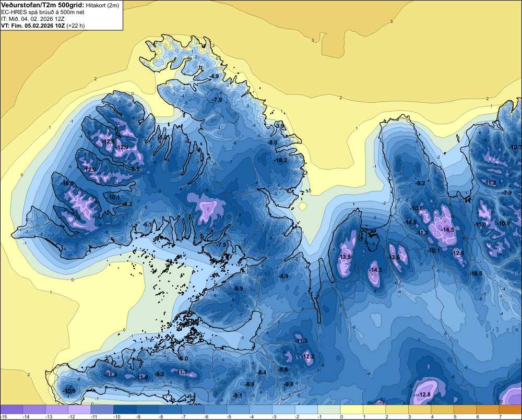Click the legend scale label -15
This screenshot has height=420, width=522.
[4, 417]
